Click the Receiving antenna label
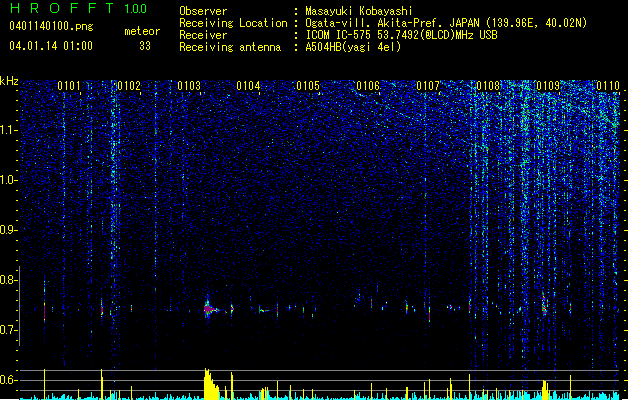Screen dimensions: 629x400 point(230,47)
